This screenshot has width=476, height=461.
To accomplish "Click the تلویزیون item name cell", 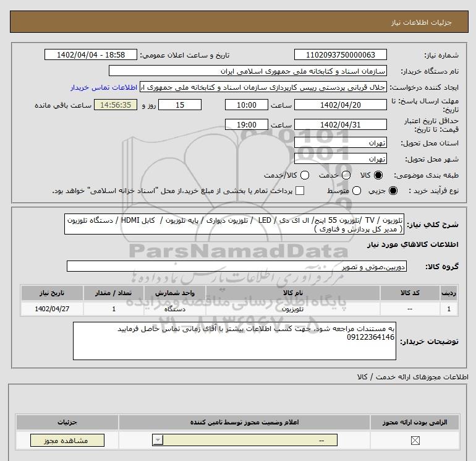I will coord(292,309).
